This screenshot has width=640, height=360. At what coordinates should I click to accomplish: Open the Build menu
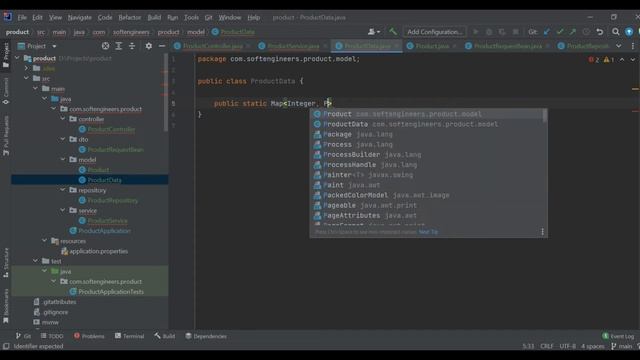coord(154,18)
